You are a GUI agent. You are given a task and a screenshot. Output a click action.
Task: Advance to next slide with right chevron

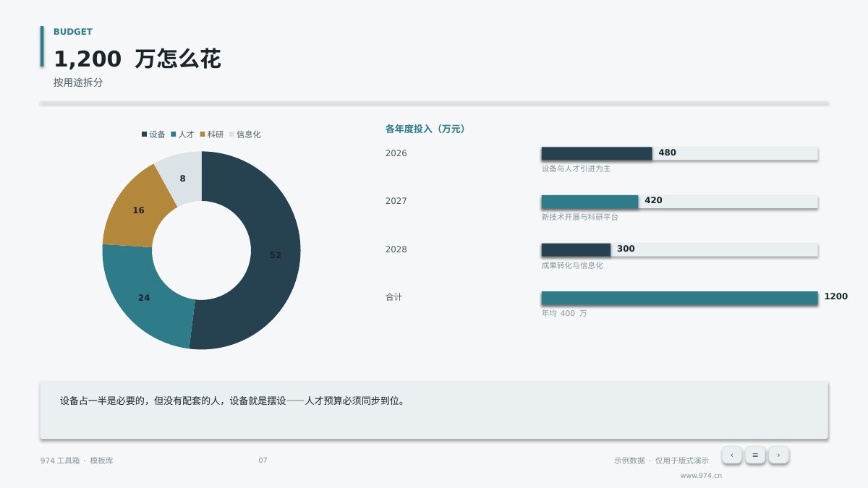(x=778, y=455)
